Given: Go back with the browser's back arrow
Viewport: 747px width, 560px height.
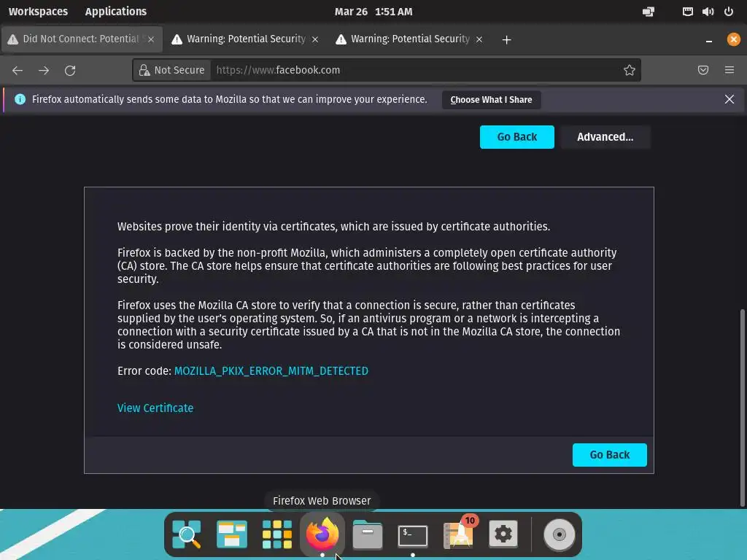Looking at the screenshot, I should coord(18,71).
